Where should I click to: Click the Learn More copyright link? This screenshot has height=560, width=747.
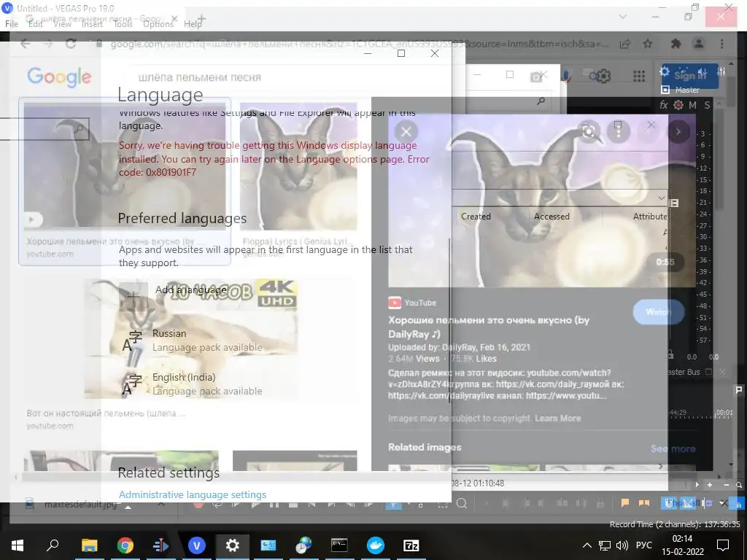tap(558, 419)
